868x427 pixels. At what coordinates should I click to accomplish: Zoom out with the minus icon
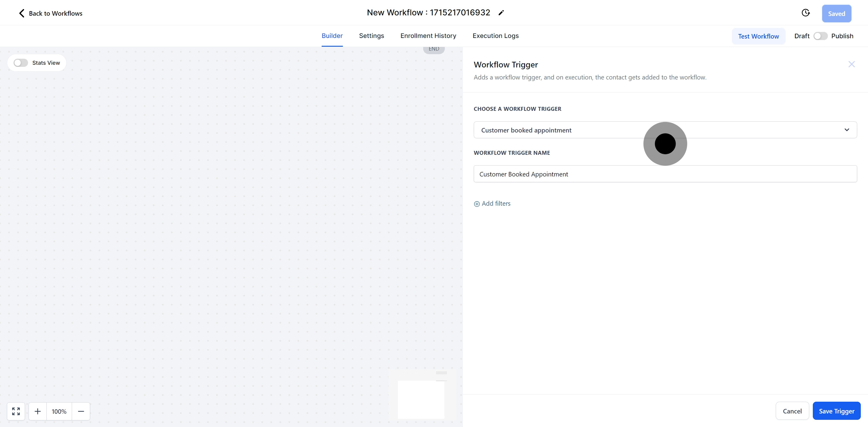tap(81, 411)
